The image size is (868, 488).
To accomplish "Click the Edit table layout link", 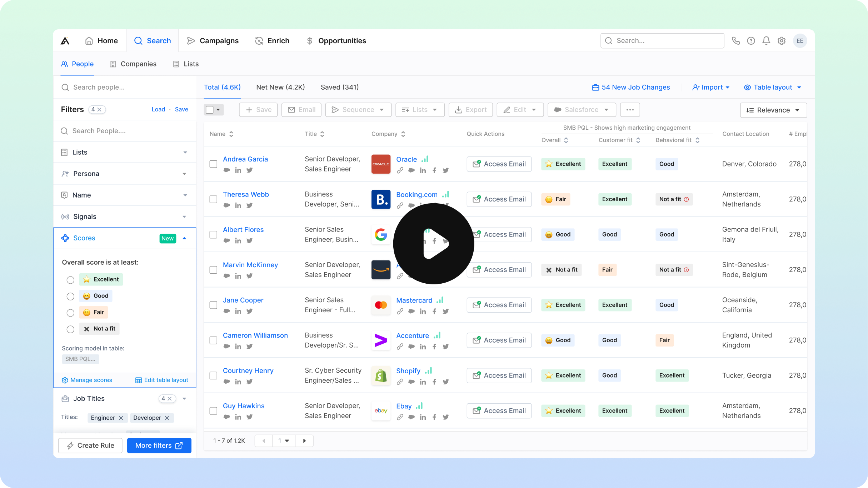I will [162, 380].
